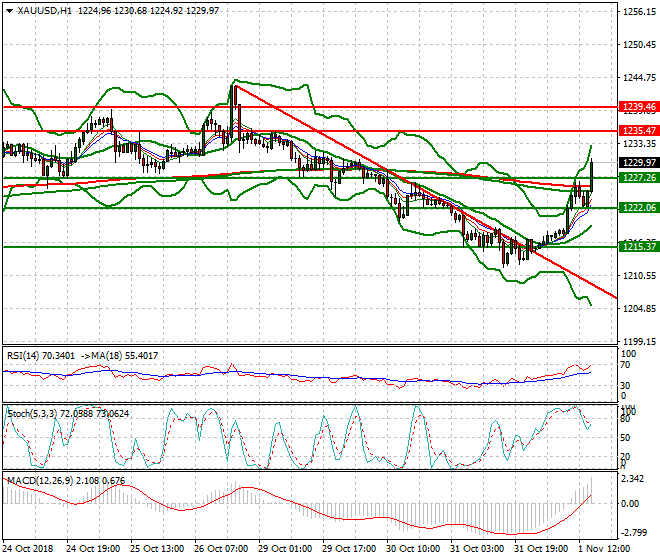Image resolution: width=660 pixels, height=560 pixels.
Task: Click the red descending trendline near its lower end
Action: [x=589, y=284]
